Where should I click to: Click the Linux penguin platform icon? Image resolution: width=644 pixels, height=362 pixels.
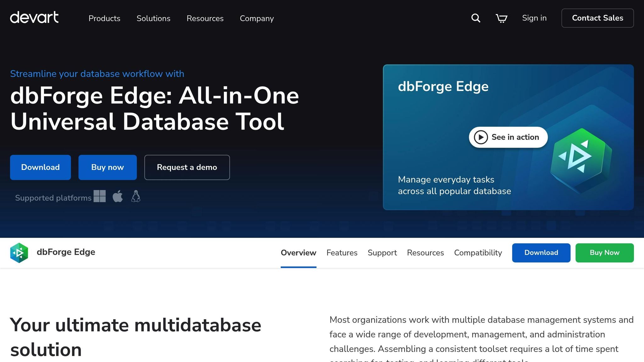point(136,196)
